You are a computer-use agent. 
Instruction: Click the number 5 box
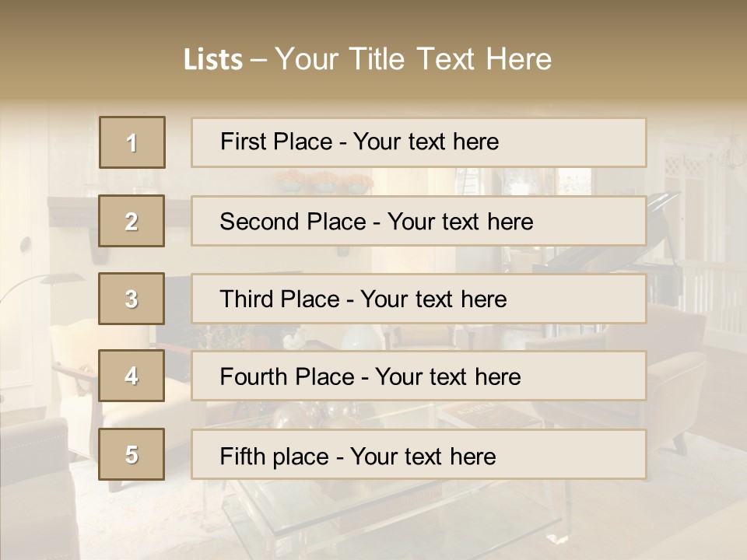132,453
